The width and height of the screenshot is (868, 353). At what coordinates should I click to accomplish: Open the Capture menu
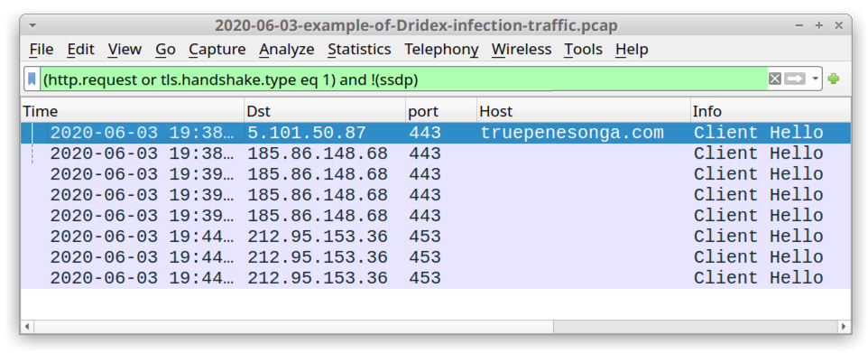click(x=217, y=50)
